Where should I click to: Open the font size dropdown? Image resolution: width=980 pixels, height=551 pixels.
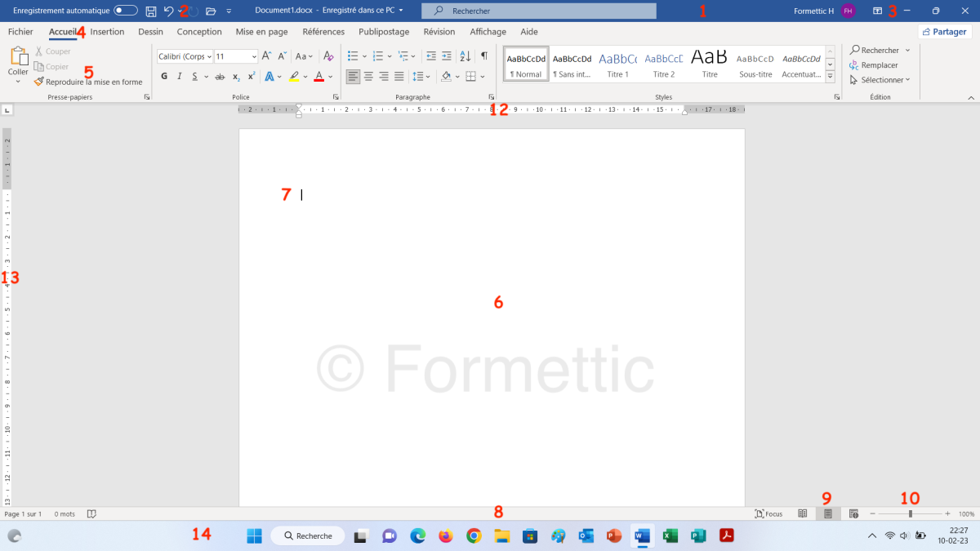[x=254, y=56]
